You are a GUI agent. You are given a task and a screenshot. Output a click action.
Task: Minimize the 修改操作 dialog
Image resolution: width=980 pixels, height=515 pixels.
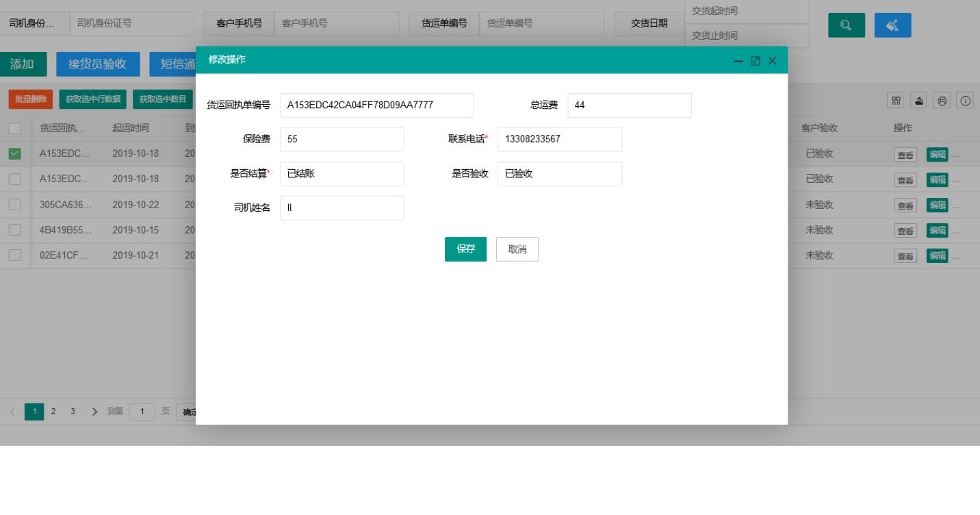pyautogui.click(x=738, y=61)
